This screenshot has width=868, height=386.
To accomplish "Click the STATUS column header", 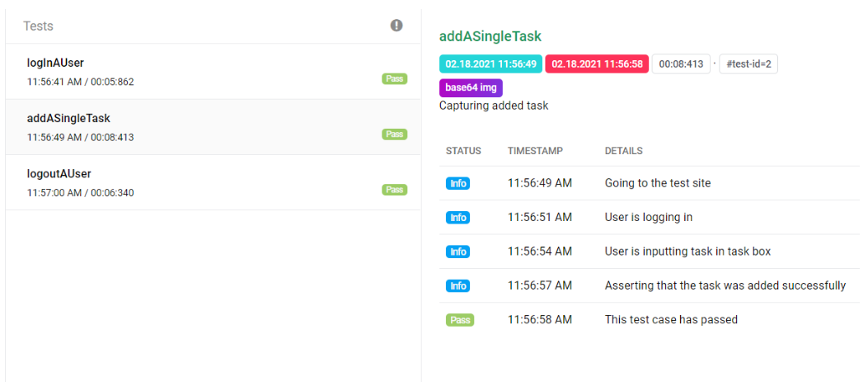I will coord(463,151).
